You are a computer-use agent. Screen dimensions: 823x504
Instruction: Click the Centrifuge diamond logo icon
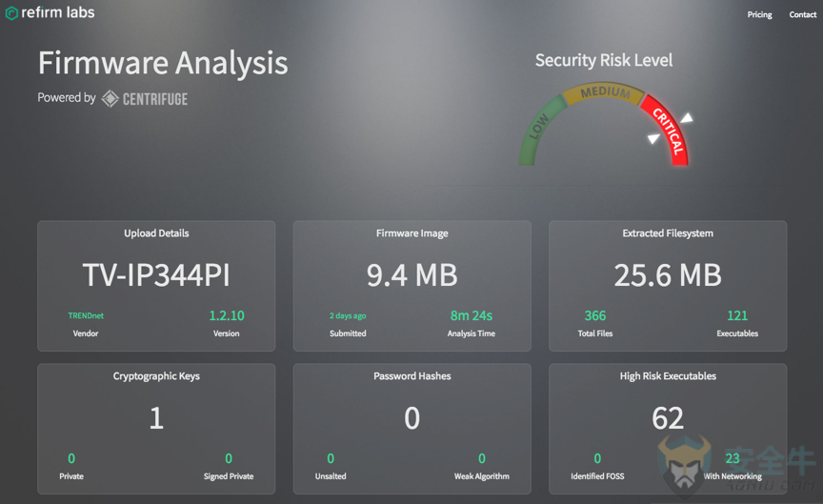click(x=110, y=98)
